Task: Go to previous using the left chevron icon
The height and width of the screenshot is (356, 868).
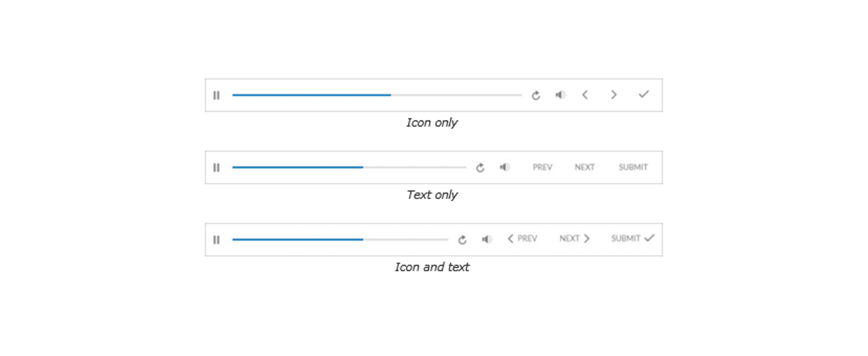Action: click(x=585, y=95)
